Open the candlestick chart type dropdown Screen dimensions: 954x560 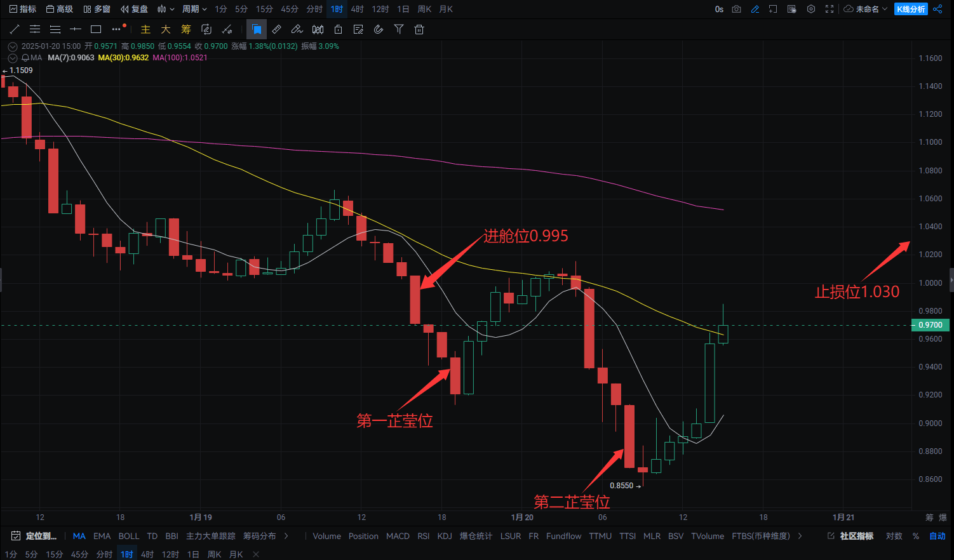(x=166, y=9)
